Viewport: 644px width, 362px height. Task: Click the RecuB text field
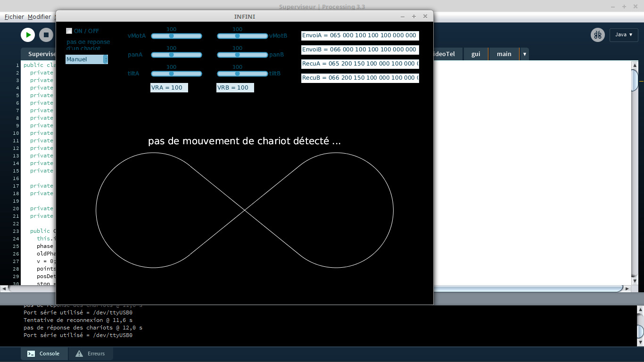[360, 78]
